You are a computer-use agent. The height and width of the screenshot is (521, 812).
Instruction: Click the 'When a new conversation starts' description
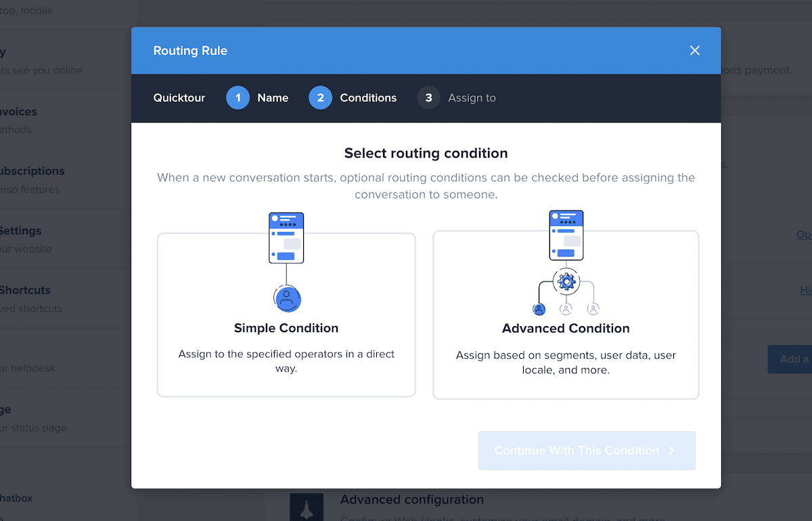pyautogui.click(x=426, y=186)
